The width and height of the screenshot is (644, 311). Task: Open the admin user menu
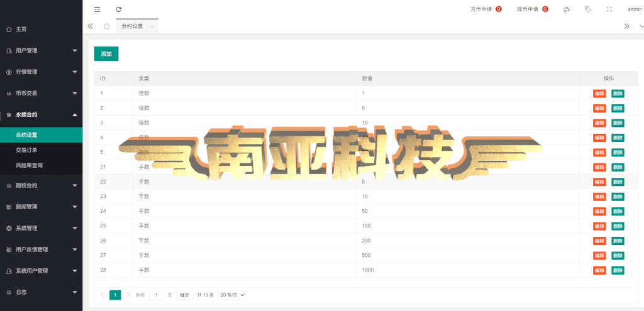point(635,9)
